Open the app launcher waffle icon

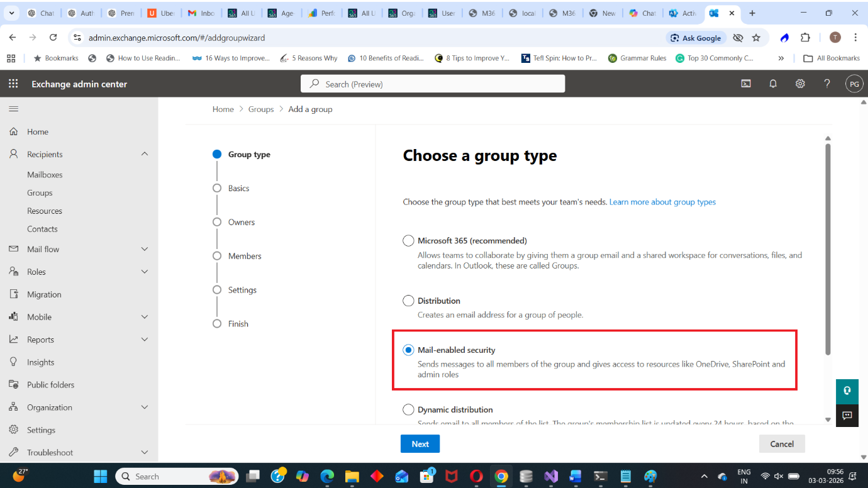13,84
